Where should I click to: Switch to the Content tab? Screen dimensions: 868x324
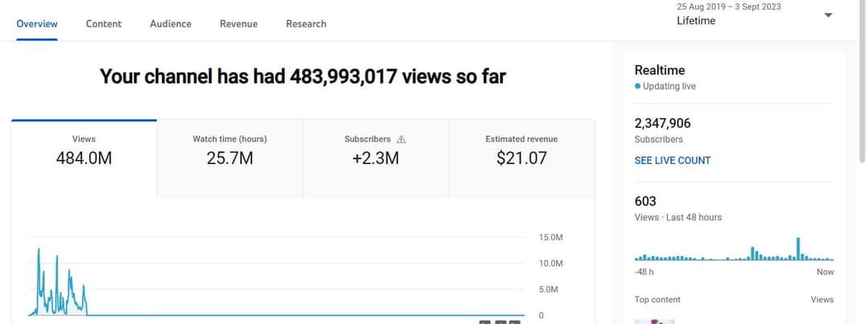(x=104, y=23)
